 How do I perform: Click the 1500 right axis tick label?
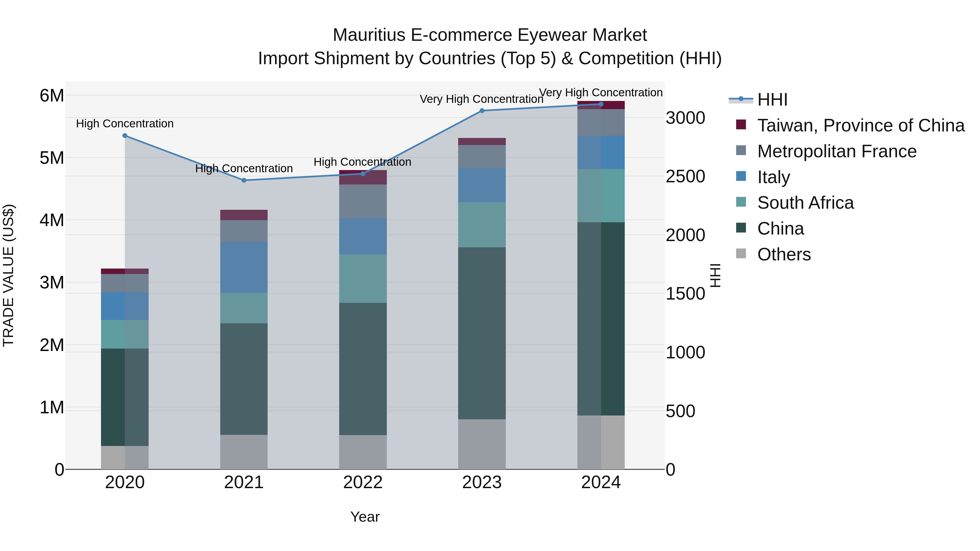[x=685, y=294]
